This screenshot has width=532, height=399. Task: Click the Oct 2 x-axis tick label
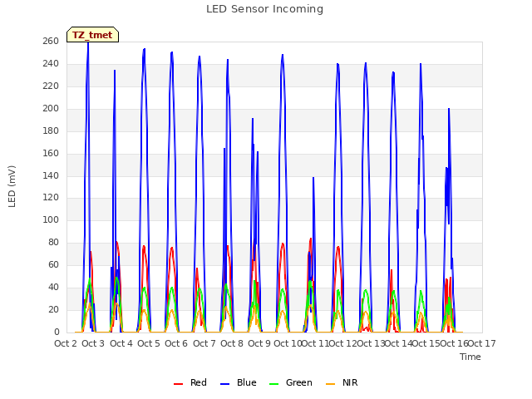[x=66, y=343]
